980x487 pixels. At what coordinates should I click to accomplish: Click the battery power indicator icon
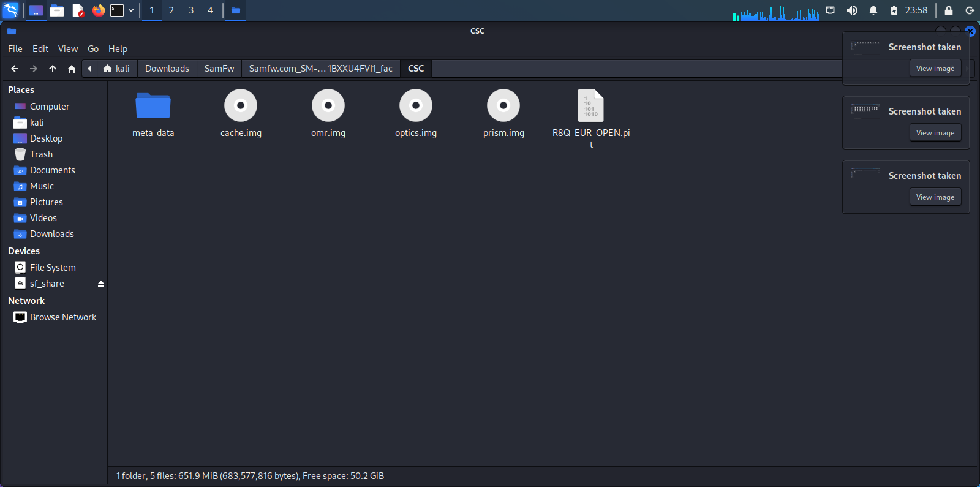(x=894, y=10)
